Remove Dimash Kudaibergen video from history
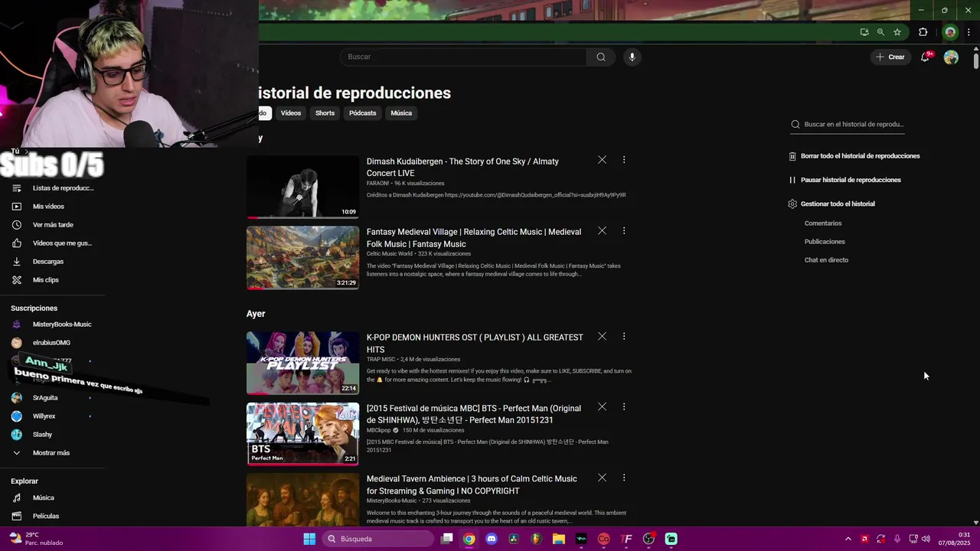 click(602, 160)
